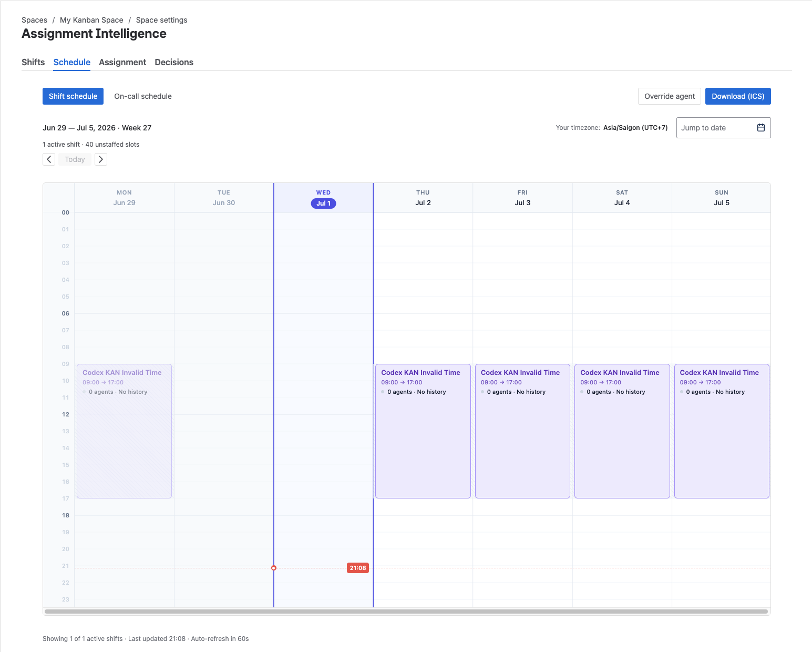Open Space settings breadcrumb

click(161, 20)
